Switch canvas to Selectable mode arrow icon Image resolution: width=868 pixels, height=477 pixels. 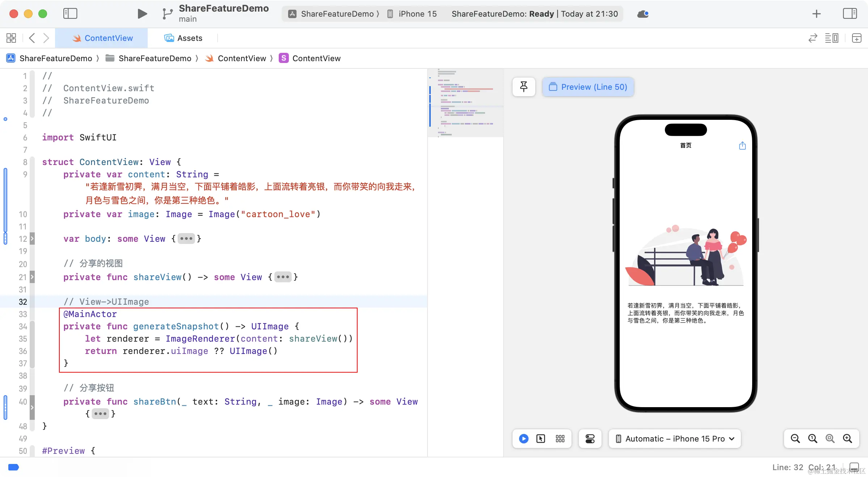coord(541,439)
